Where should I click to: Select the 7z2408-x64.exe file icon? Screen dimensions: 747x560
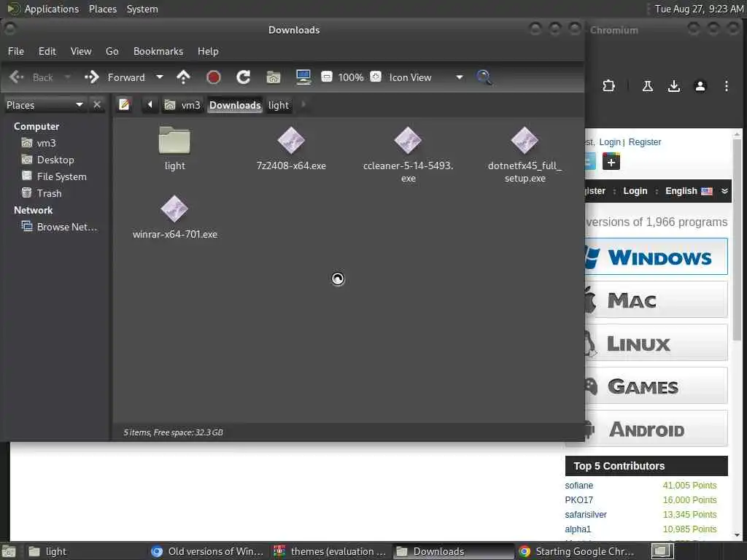[291, 141]
